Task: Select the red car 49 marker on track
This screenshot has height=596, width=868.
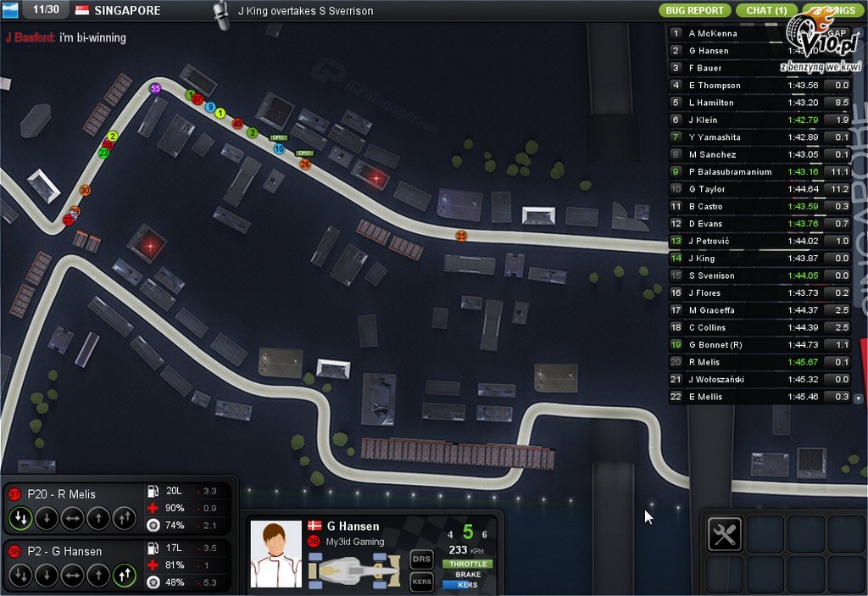Action: (237, 124)
